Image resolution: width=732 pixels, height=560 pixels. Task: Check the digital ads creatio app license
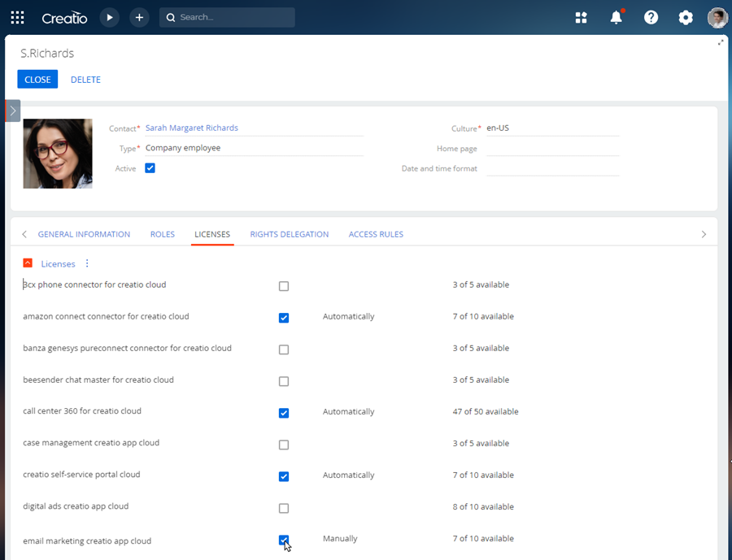point(284,508)
